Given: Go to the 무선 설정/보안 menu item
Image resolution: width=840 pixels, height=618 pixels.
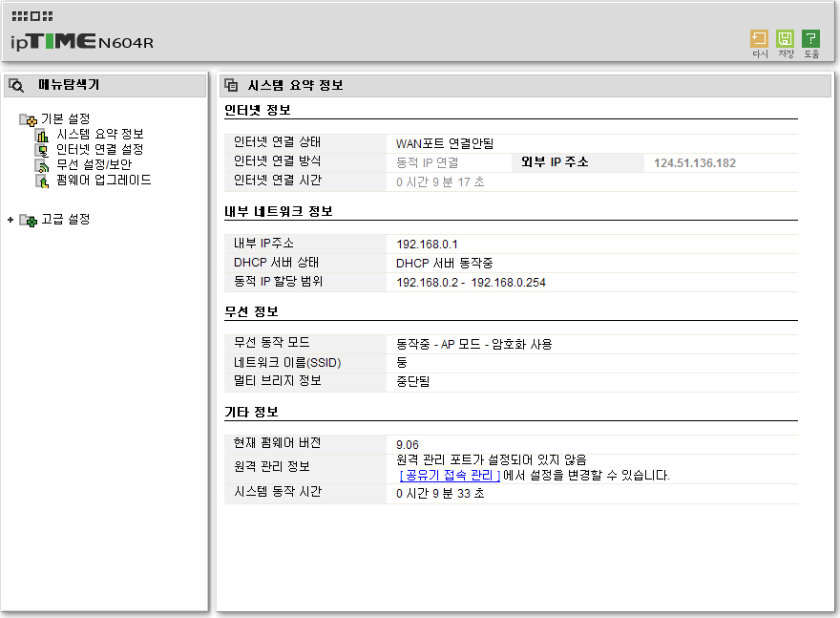Looking at the screenshot, I should point(94,164).
